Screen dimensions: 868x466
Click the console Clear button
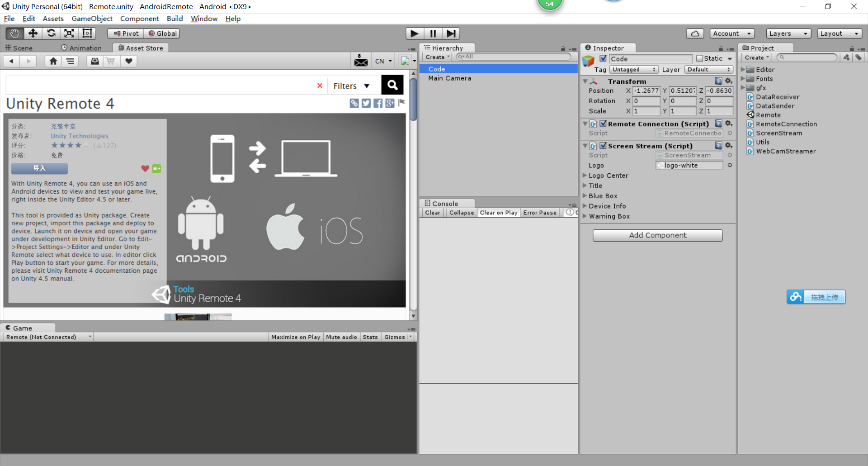pyautogui.click(x=433, y=213)
